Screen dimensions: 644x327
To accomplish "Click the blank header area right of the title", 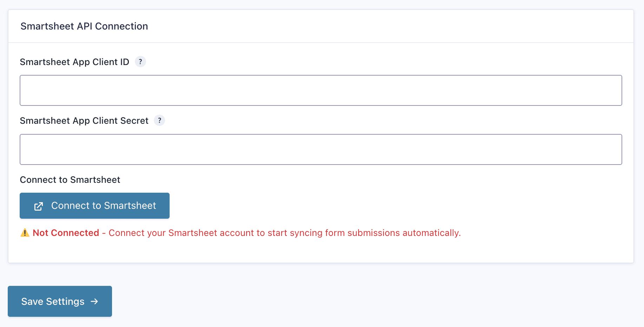I will (386, 26).
